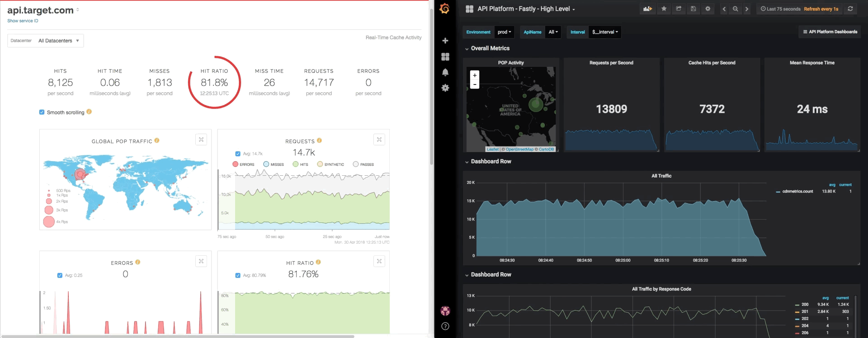868x338 pixels.
Task: Toggle the Hit Ratio Avg 80.79% checkbox
Action: coord(238,275)
